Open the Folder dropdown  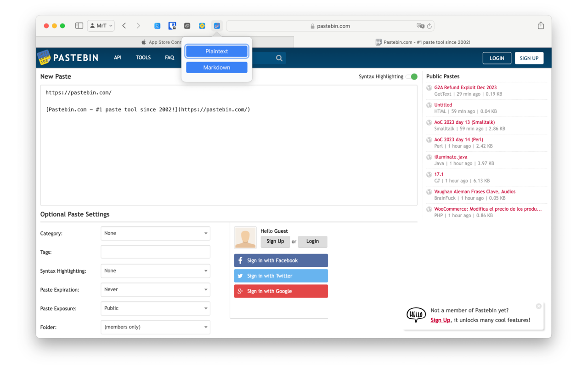point(155,327)
